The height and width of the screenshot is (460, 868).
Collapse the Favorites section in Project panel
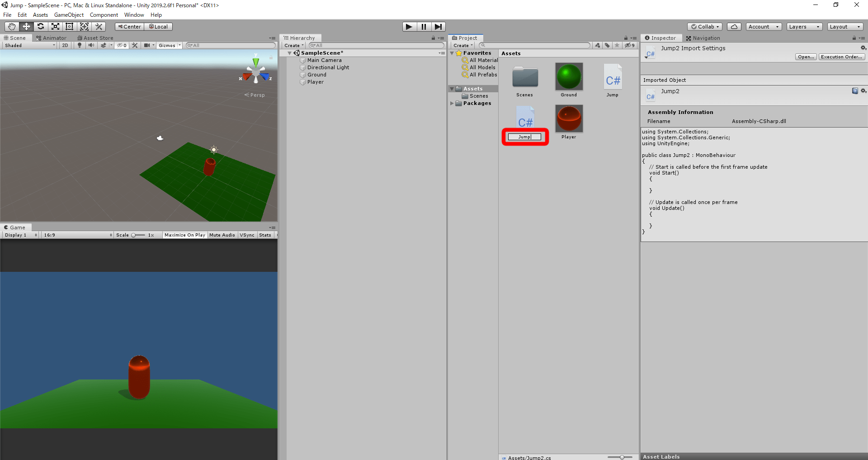[x=452, y=53]
